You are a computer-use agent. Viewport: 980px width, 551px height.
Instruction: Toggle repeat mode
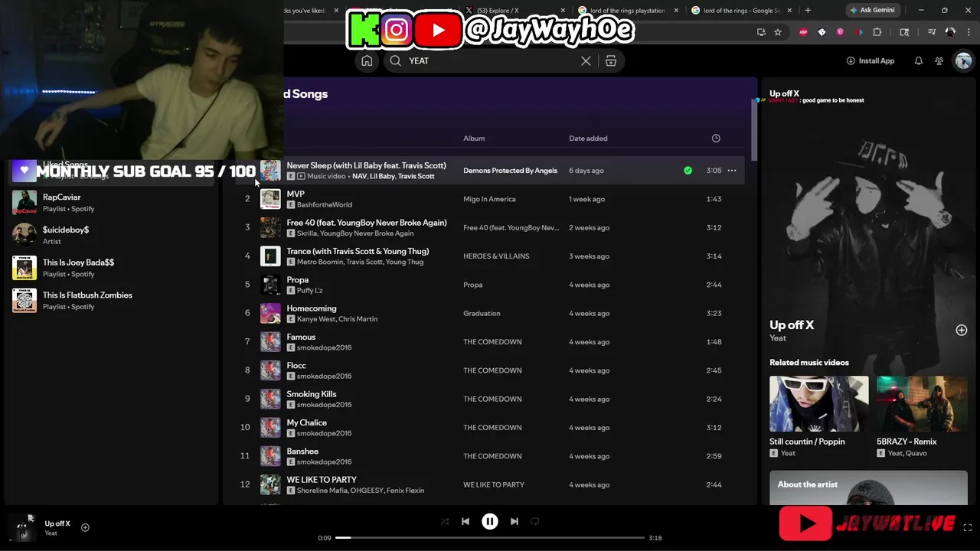pos(535,521)
